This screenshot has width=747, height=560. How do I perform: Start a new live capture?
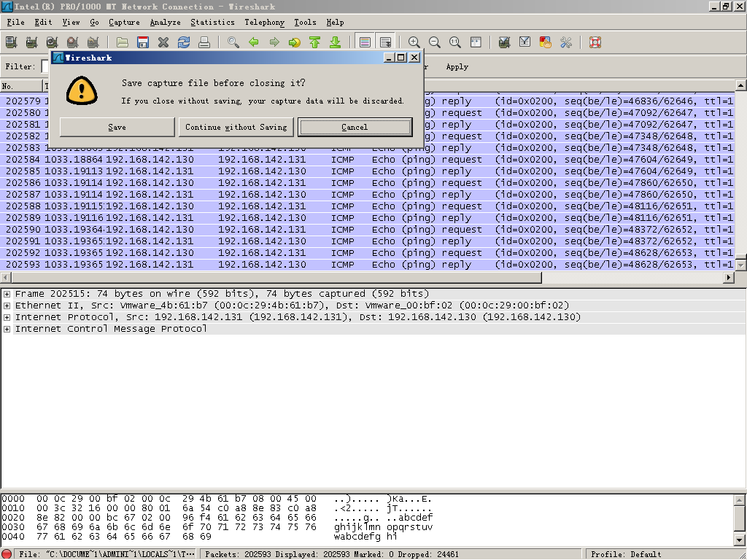coord(53,42)
